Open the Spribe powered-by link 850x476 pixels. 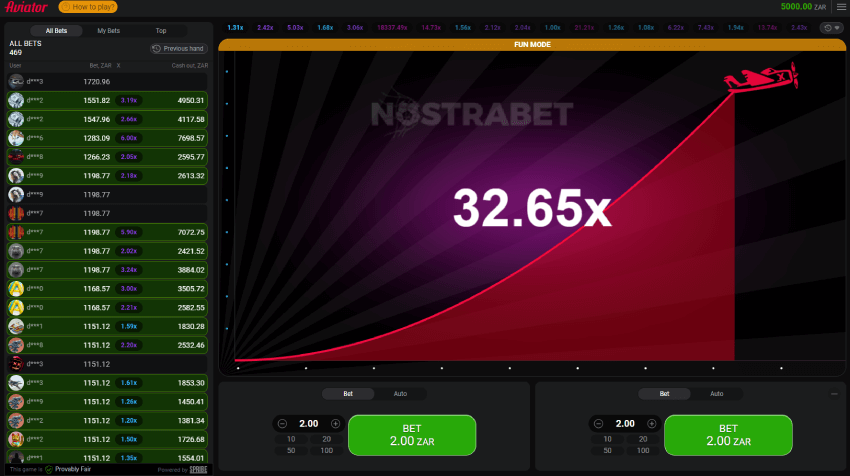(198, 469)
